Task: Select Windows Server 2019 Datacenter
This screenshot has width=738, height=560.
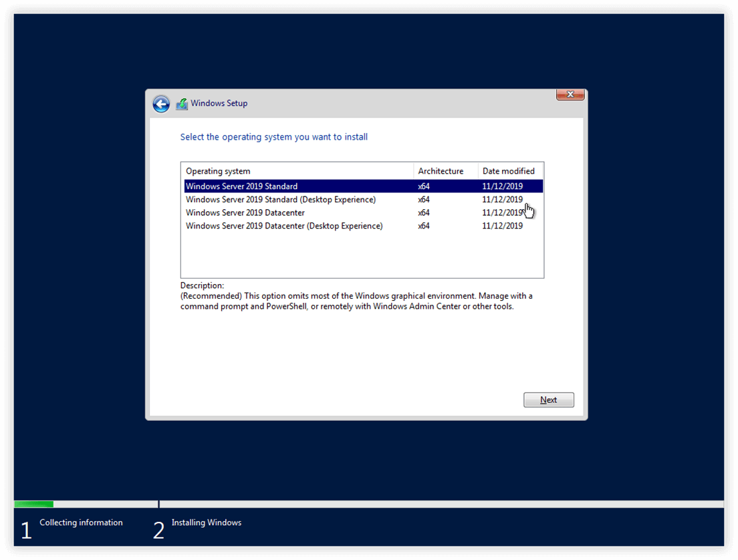Action: click(364, 213)
